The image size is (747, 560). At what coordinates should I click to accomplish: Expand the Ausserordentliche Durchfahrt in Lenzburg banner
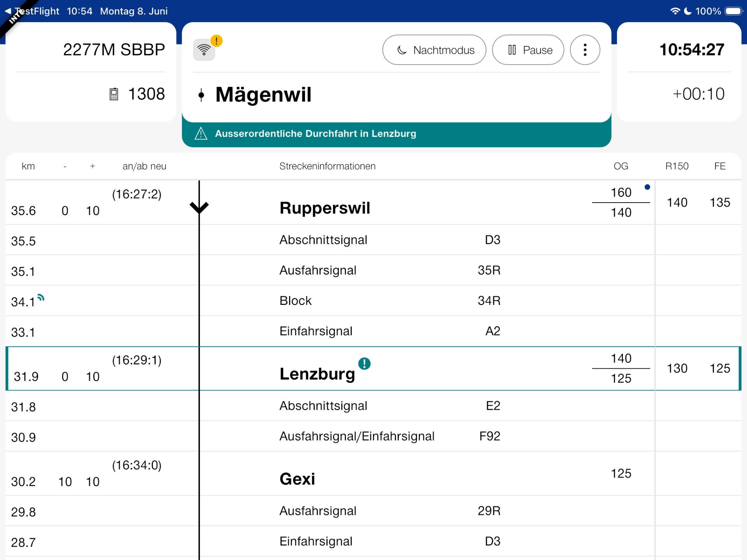tap(396, 134)
